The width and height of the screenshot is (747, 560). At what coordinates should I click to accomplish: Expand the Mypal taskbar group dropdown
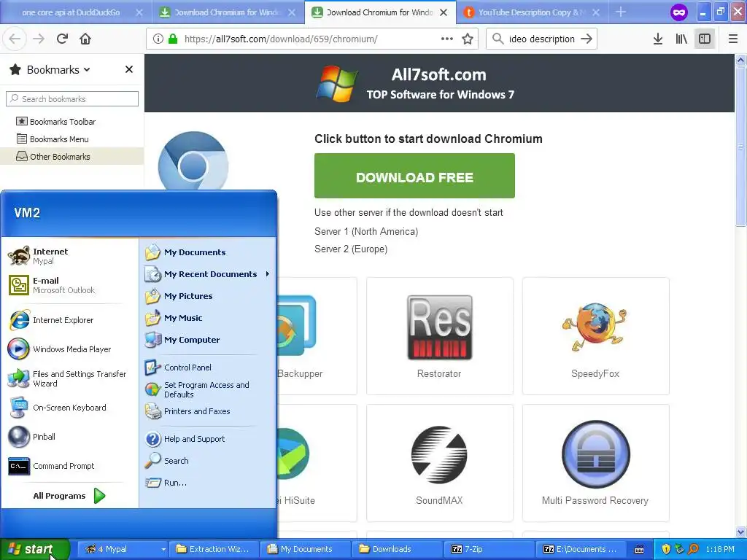click(x=163, y=549)
